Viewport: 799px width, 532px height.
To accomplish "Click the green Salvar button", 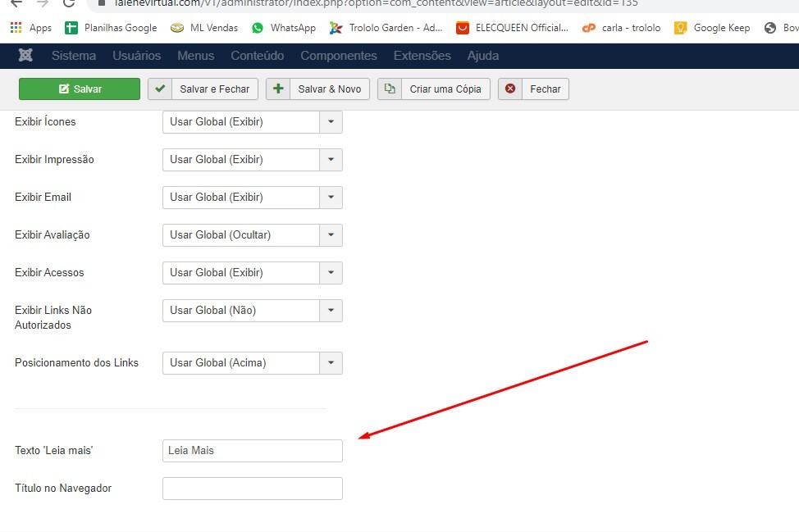I will (80, 89).
